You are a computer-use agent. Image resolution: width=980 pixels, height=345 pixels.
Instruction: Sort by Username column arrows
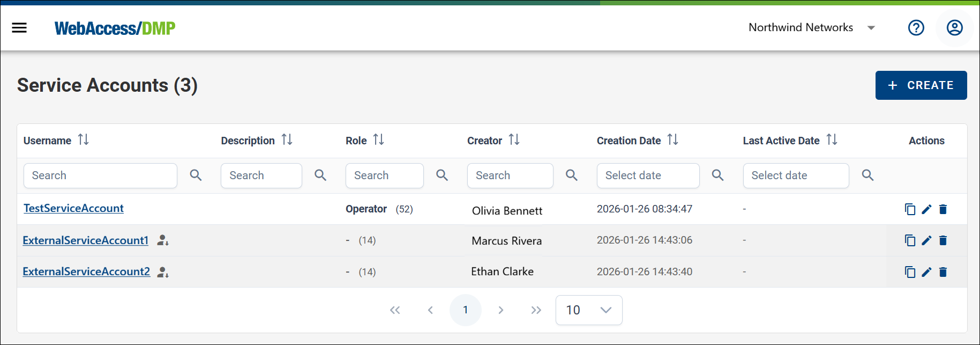click(83, 140)
